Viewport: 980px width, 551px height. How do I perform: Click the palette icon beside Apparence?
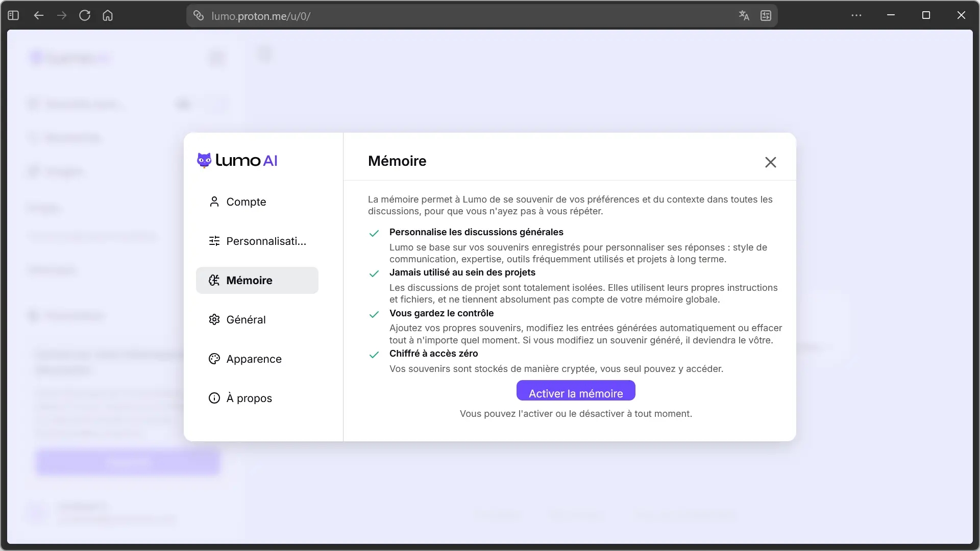(214, 359)
